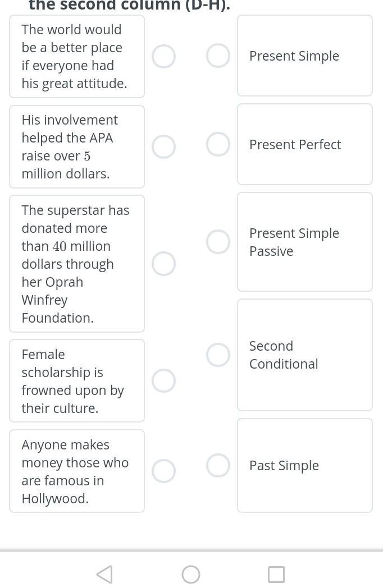Tap the 'Present Simple Passive' answer card
383x588 pixels.
(x=304, y=242)
